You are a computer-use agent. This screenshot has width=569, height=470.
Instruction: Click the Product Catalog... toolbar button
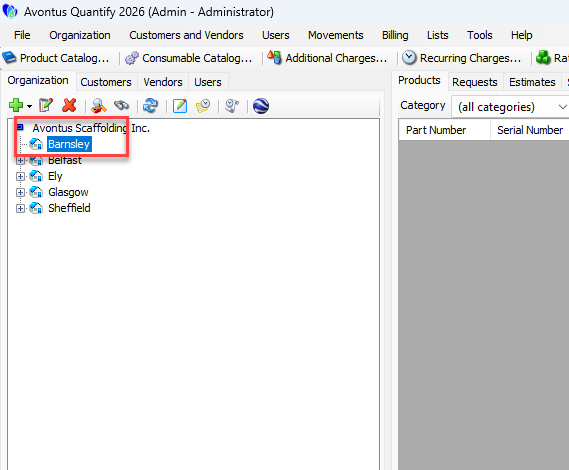pyautogui.click(x=56, y=58)
